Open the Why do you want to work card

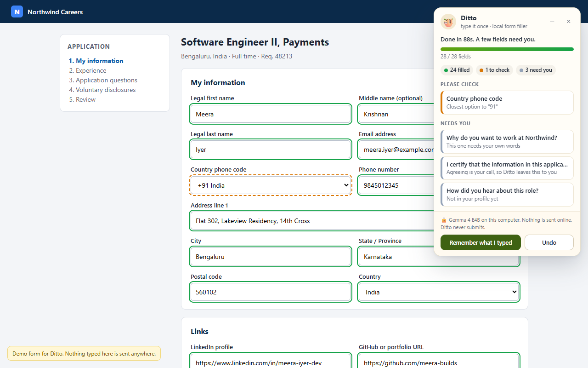click(x=507, y=142)
